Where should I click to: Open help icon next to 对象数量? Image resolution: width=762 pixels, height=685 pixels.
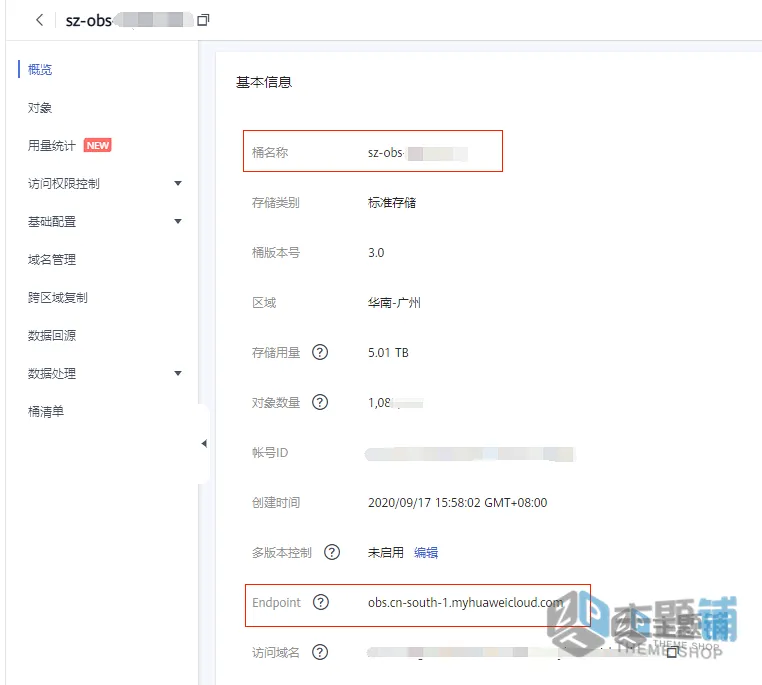(x=320, y=402)
